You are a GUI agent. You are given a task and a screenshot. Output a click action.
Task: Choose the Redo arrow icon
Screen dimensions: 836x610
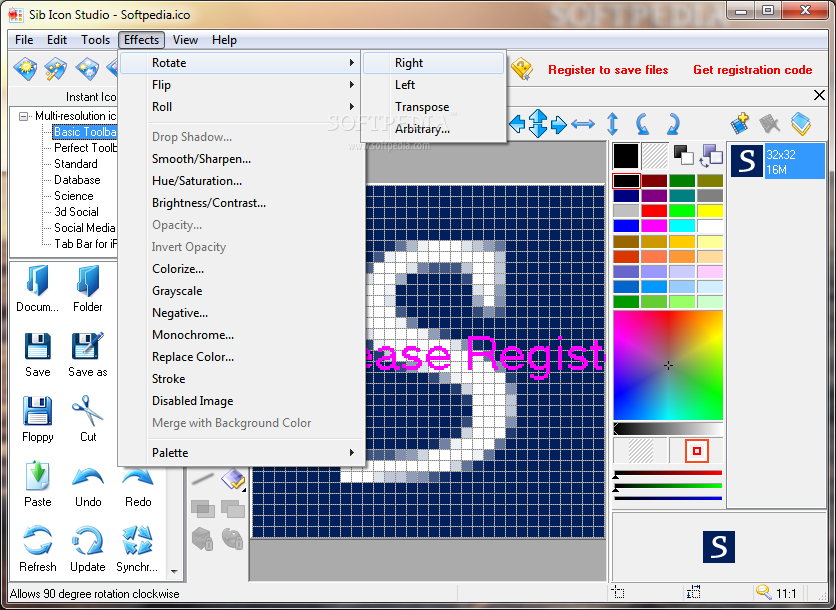click(138, 477)
